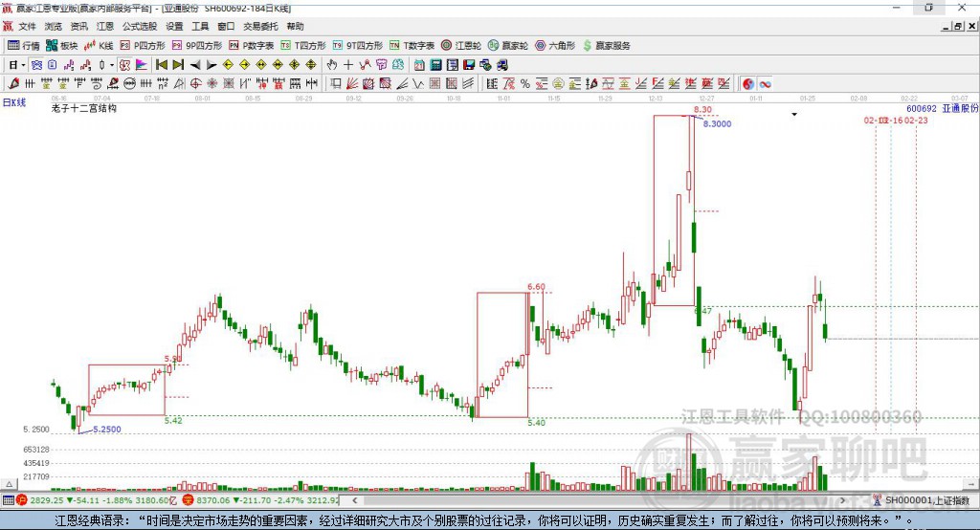980x530 pixels.
Task: Expand the candle style dropdown arrow
Action: pyautogui.click(x=112, y=65)
